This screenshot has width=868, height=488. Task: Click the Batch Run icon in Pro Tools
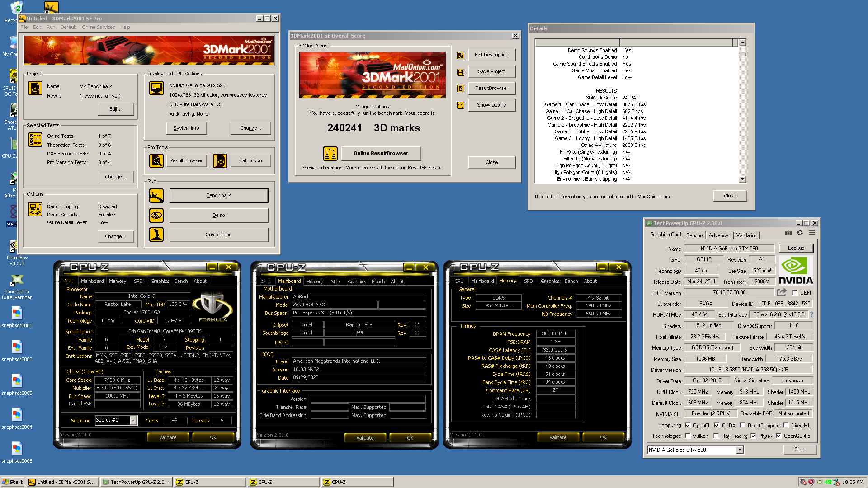[x=220, y=160]
